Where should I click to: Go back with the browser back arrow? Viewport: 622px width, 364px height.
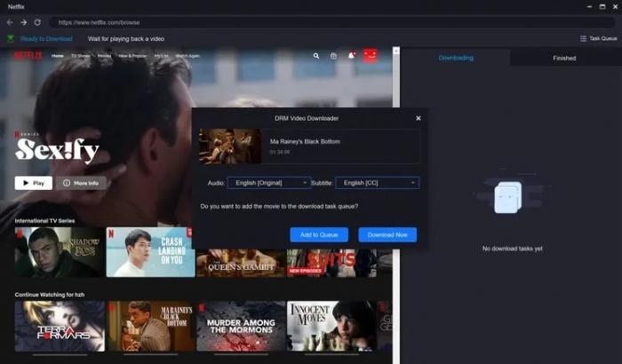pos(10,22)
